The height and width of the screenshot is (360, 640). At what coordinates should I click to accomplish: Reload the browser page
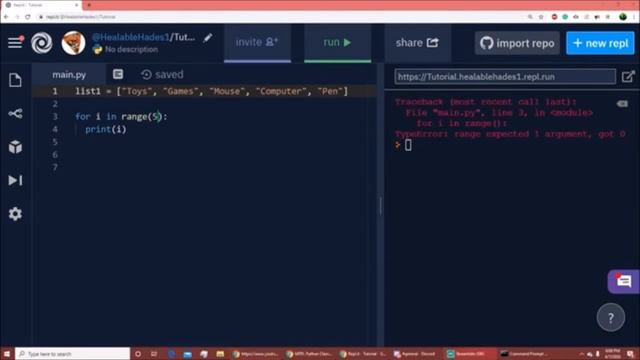click(28, 17)
